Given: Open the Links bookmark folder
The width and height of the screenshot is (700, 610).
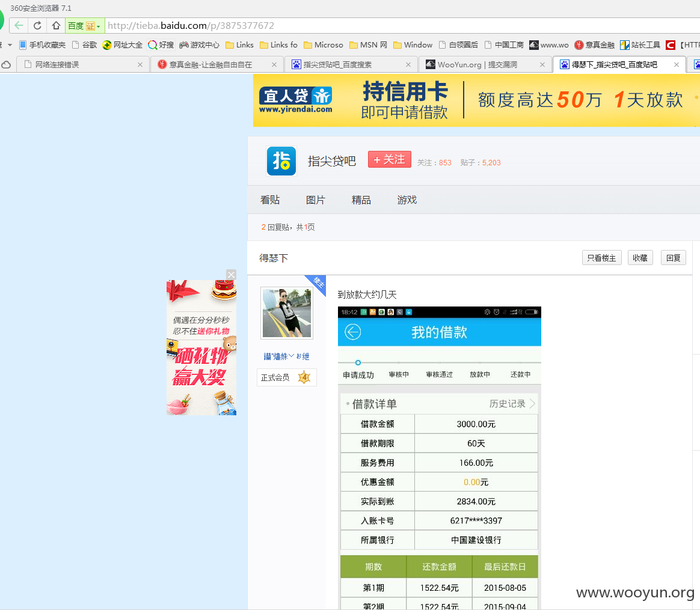Looking at the screenshot, I should [x=240, y=44].
